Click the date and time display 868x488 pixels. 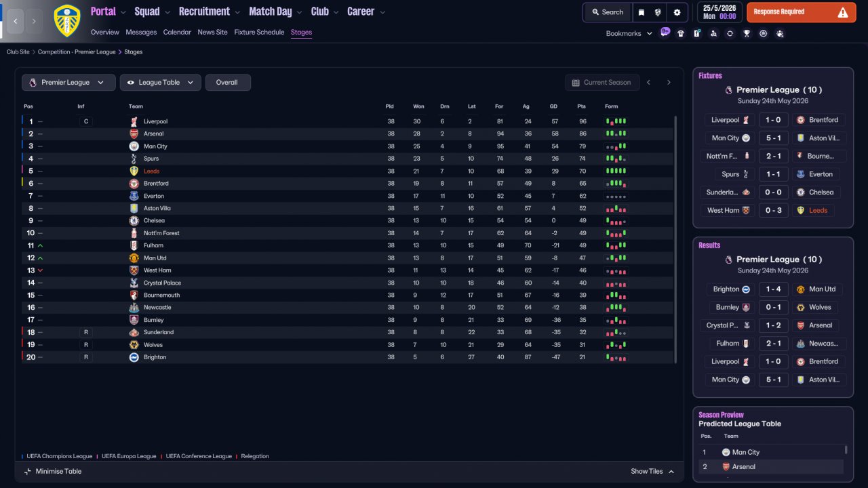tap(719, 12)
